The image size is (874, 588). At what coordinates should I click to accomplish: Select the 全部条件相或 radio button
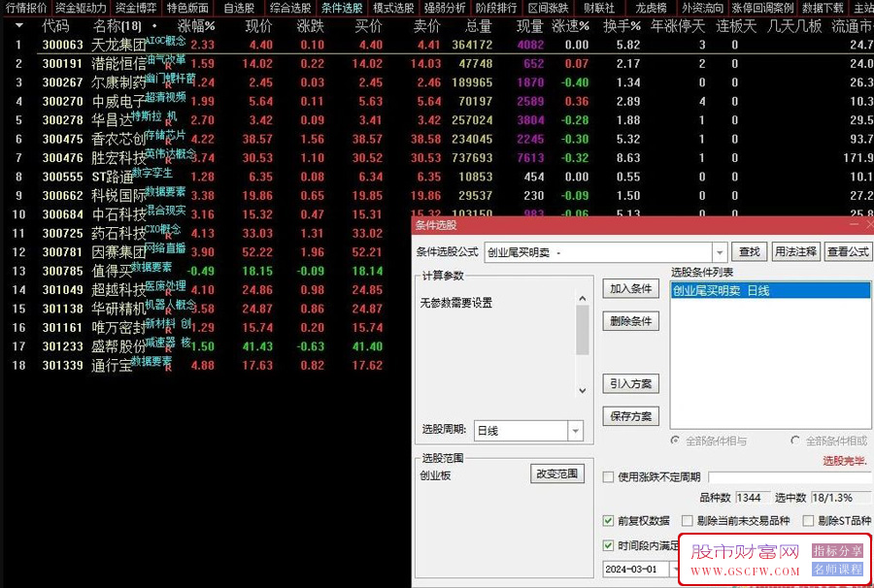[x=795, y=441]
